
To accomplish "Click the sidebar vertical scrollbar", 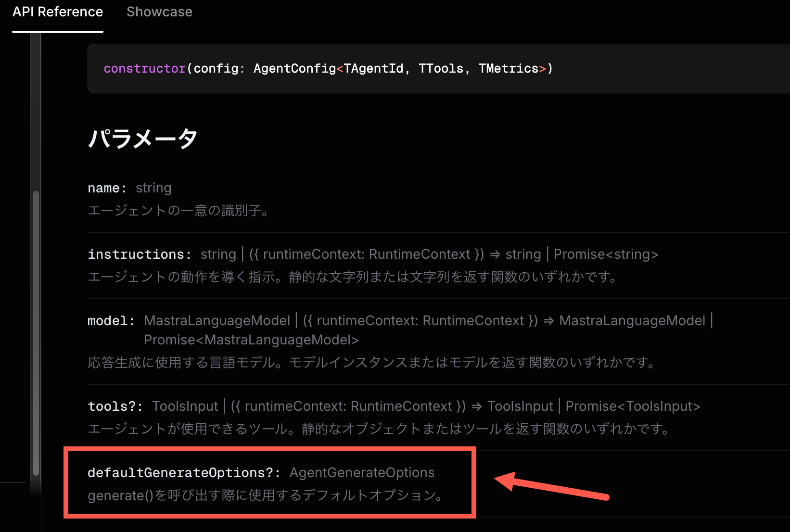I will click(36, 333).
